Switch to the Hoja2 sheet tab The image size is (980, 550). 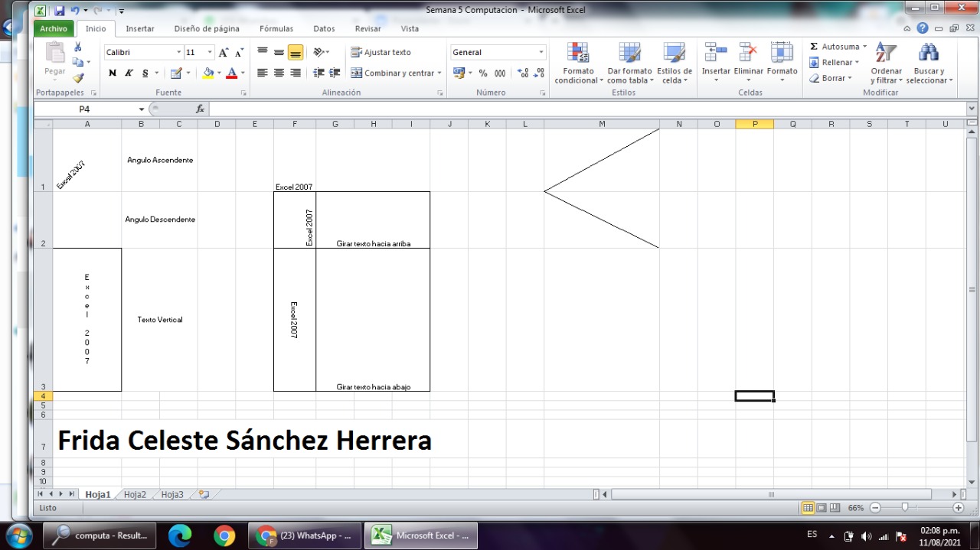[x=135, y=495]
